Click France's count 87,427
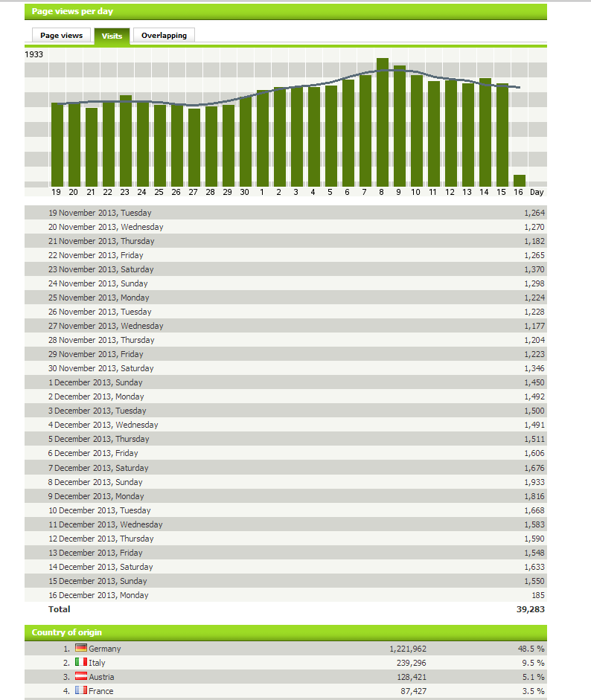591x700 pixels. click(x=413, y=691)
